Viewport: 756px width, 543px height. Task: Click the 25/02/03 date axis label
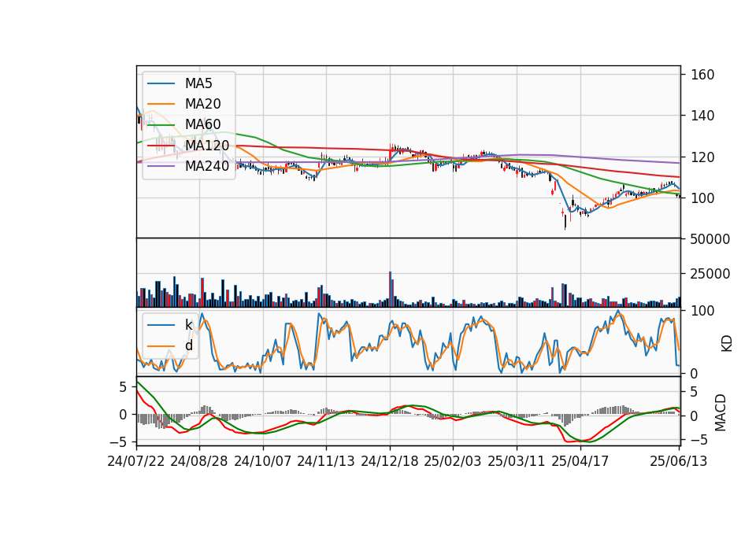[453, 461]
